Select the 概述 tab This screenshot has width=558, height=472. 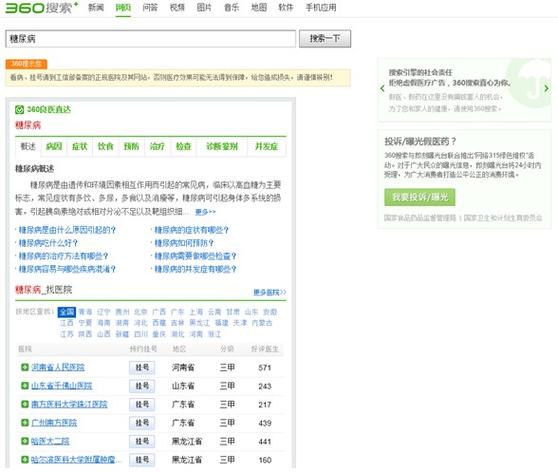coord(28,147)
